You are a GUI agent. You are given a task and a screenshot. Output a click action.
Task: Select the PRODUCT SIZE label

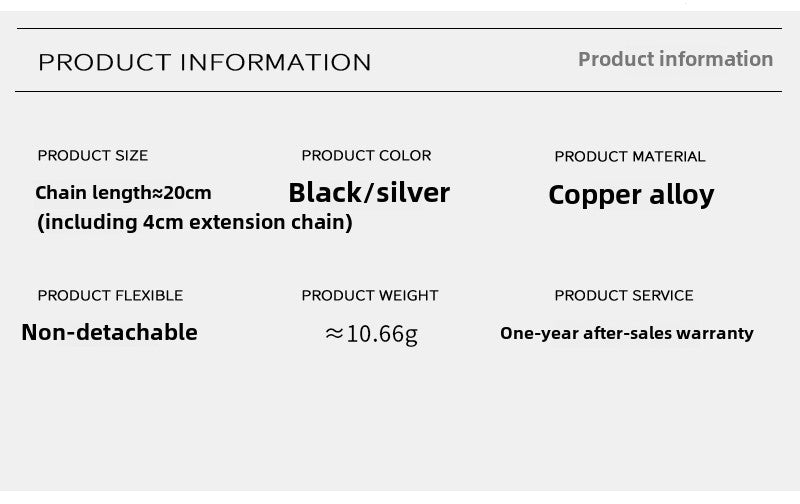coord(92,155)
